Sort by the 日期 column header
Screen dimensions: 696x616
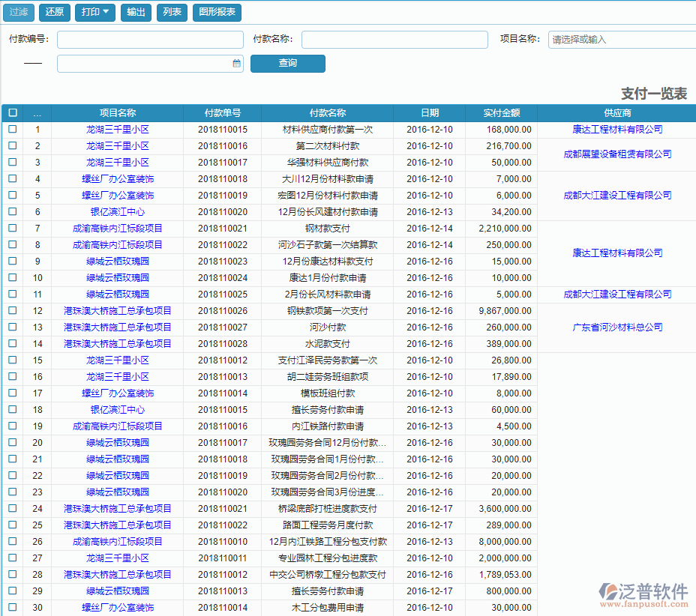pos(430,113)
